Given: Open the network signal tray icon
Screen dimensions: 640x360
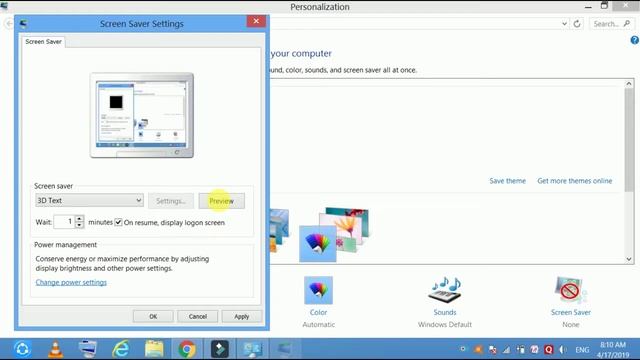Looking at the screenshot, I should pyautogui.click(x=507, y=350).
